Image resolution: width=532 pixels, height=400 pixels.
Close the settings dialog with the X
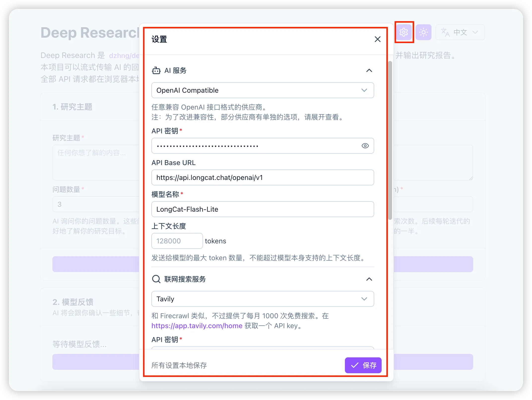[377, 39]
